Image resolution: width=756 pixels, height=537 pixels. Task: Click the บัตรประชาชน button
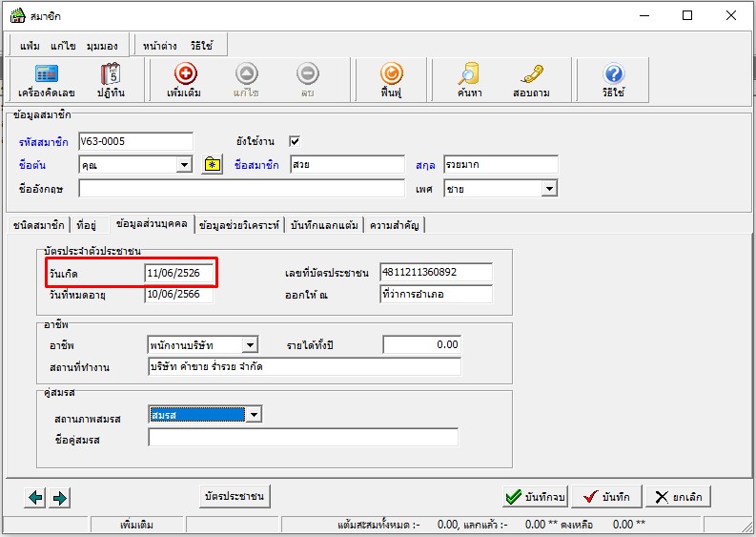(x=235, y=496)
